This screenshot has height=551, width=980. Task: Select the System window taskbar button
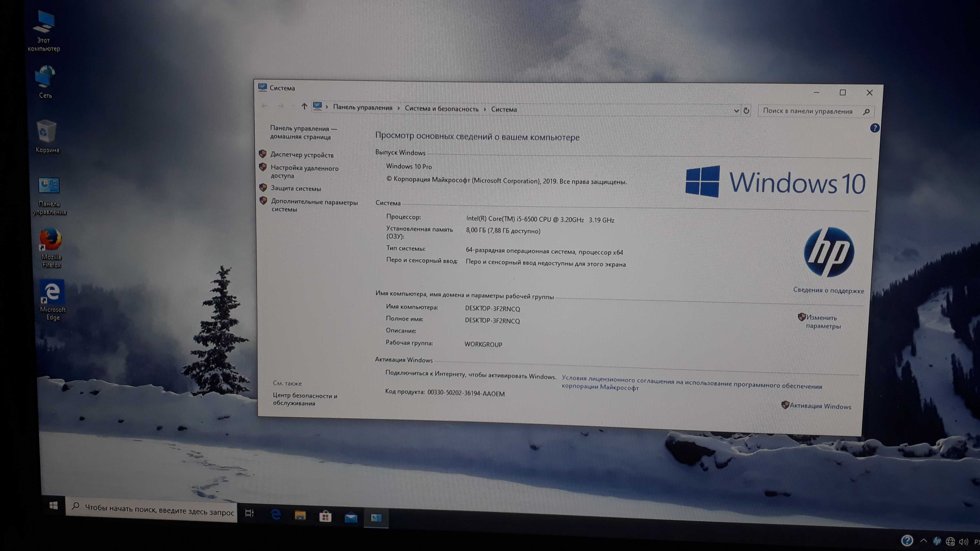tap(376, 518)
